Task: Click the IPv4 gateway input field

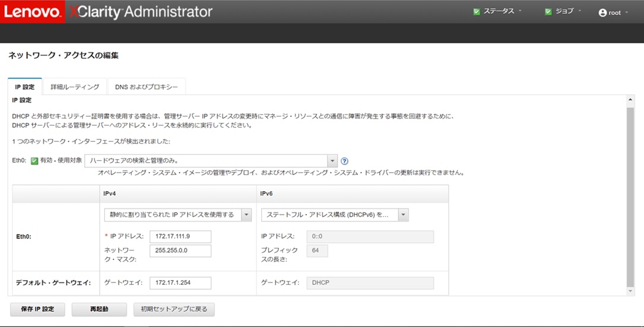Action: (180, 283)
